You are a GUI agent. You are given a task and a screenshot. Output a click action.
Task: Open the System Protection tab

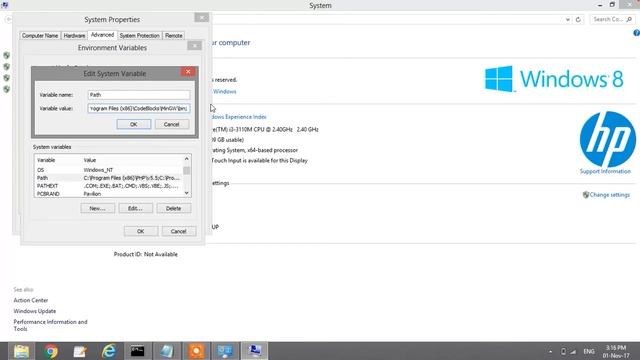tap(140, 36)
